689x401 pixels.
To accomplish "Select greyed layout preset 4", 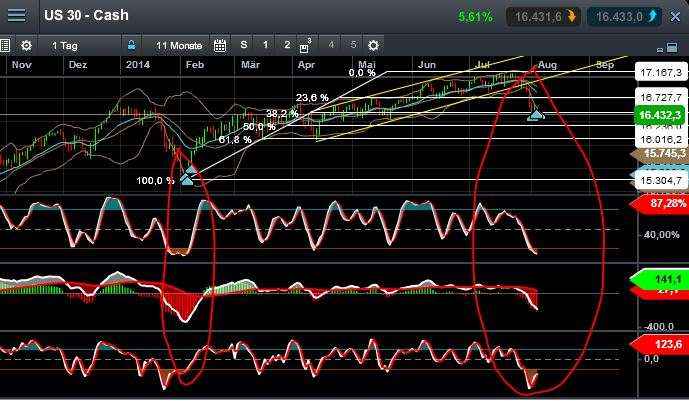I will 331,45.
